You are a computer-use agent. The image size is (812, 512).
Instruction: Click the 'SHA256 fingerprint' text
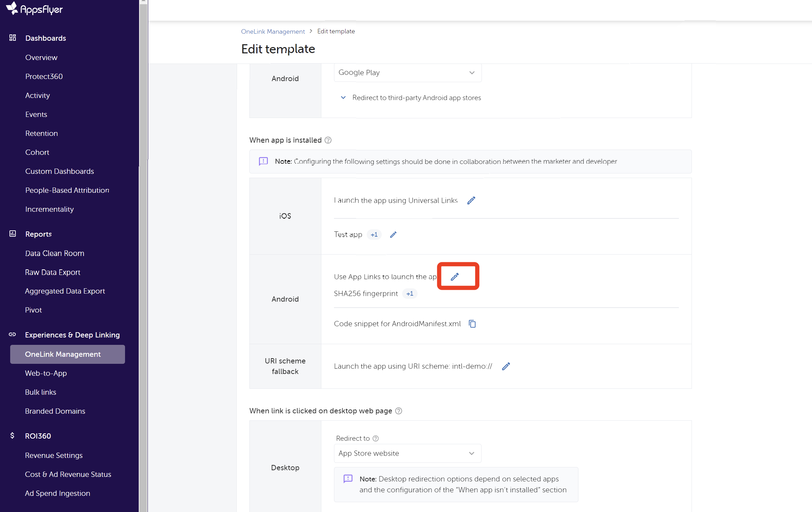point(366,294)
